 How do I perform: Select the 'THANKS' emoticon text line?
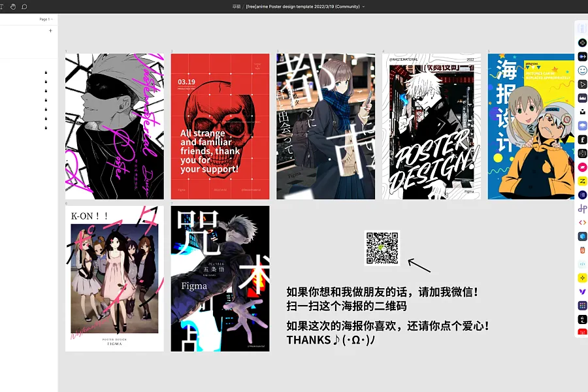pyautogui.click(x=331, y=340)
